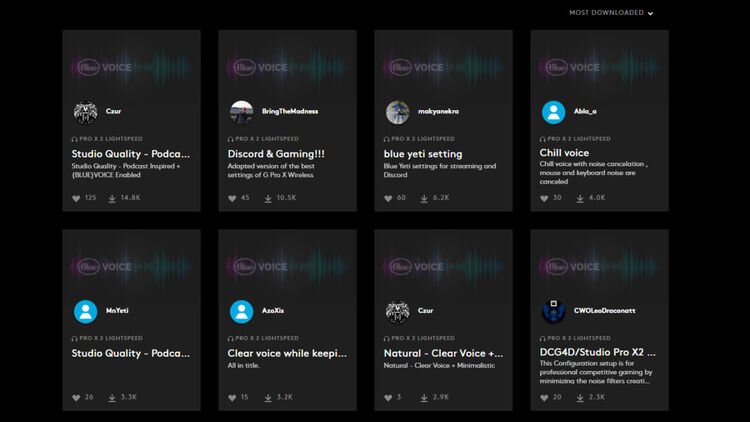Image resolution: width=750 pixels, height=422 pixels.
Task: Click the Abla_a username
Action: coord(585,112)
